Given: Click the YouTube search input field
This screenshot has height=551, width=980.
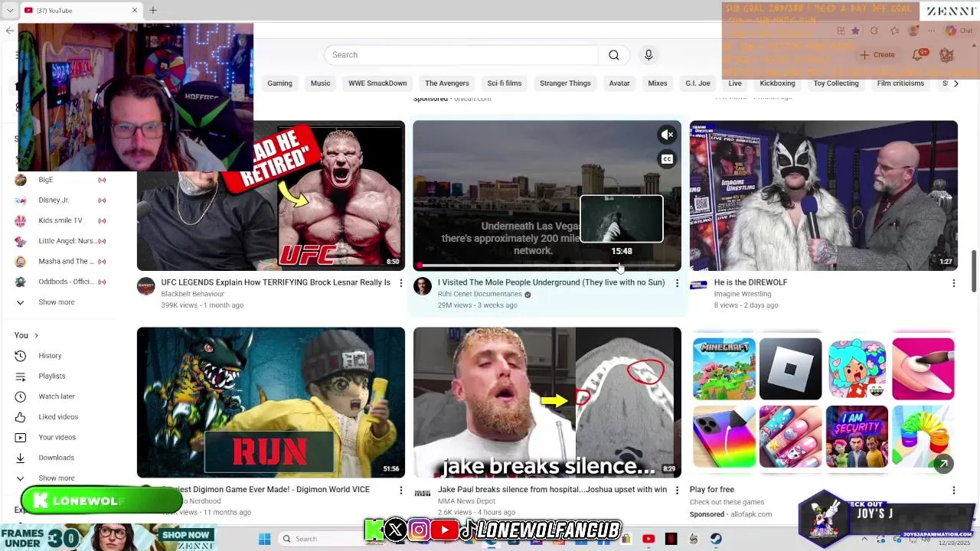Looking at the screenshot, I should tap(461, 55).
